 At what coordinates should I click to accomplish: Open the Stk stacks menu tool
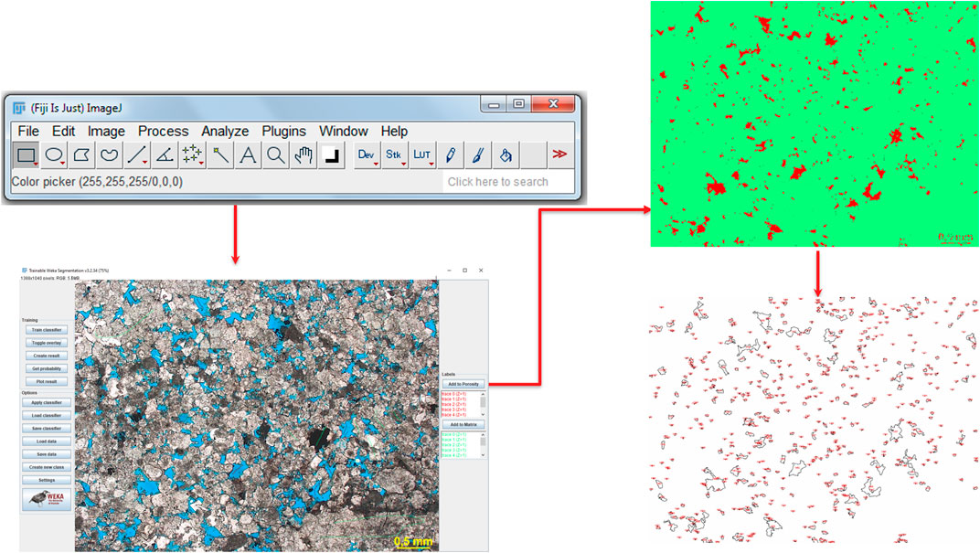[x=394, y=155]
